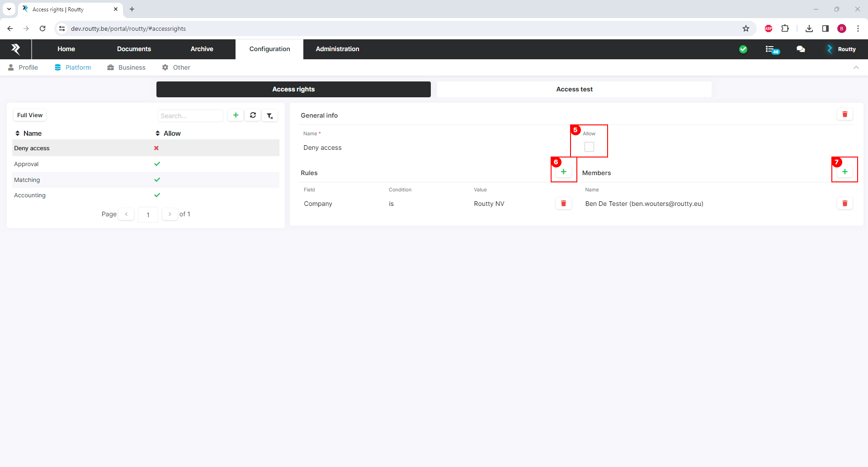Click the Full View button

30,115
